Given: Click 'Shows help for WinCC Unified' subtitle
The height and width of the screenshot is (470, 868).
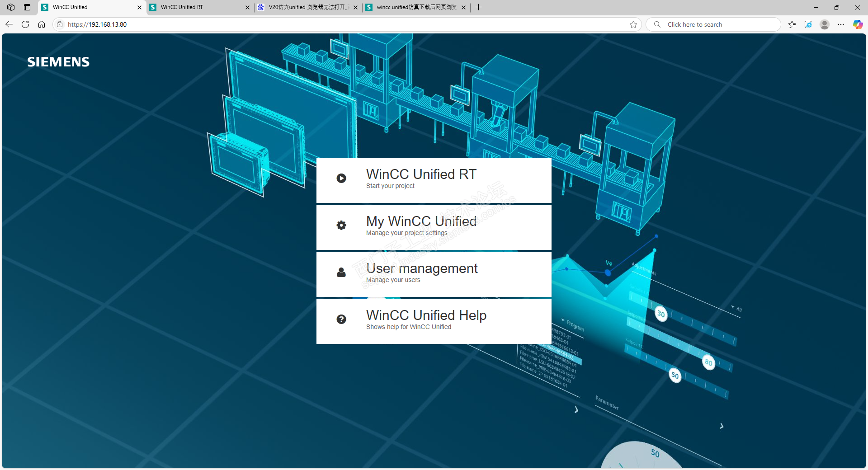Looking at the screenshot, I should coord(409,327).
